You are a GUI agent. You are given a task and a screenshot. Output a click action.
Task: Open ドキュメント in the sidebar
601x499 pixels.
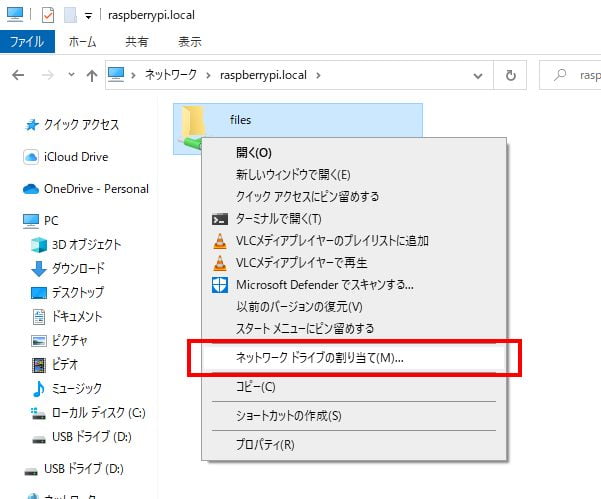[77, 317]
